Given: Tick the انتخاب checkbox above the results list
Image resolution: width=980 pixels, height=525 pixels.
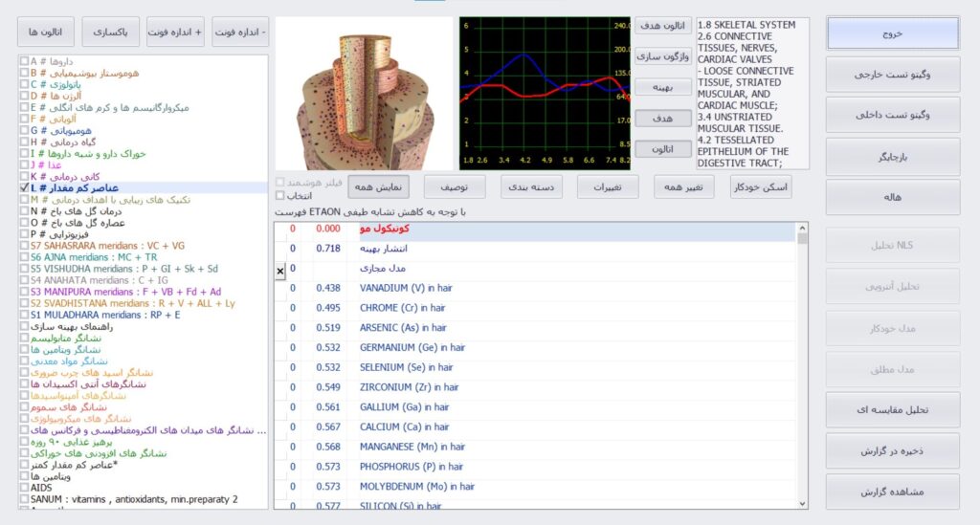Looking at the screenshot, I should (x=280, y=196).
